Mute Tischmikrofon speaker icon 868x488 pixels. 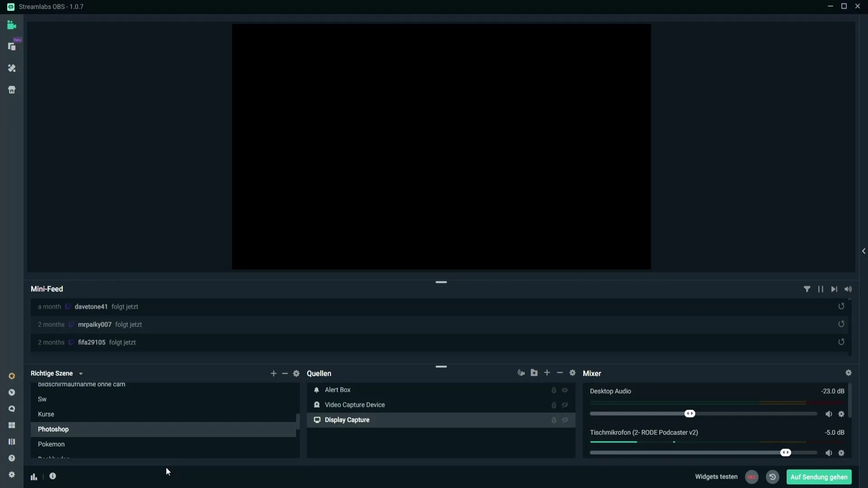tap(829, 453)
